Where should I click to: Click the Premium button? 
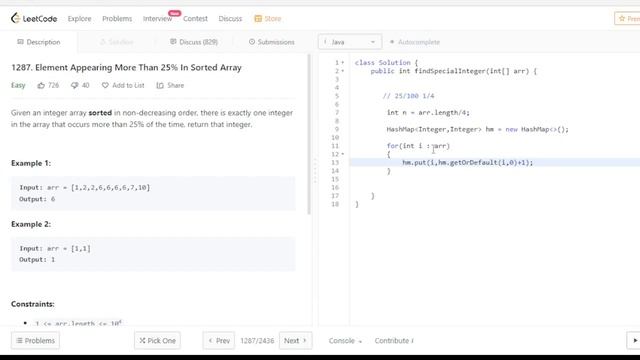(627, 19)
